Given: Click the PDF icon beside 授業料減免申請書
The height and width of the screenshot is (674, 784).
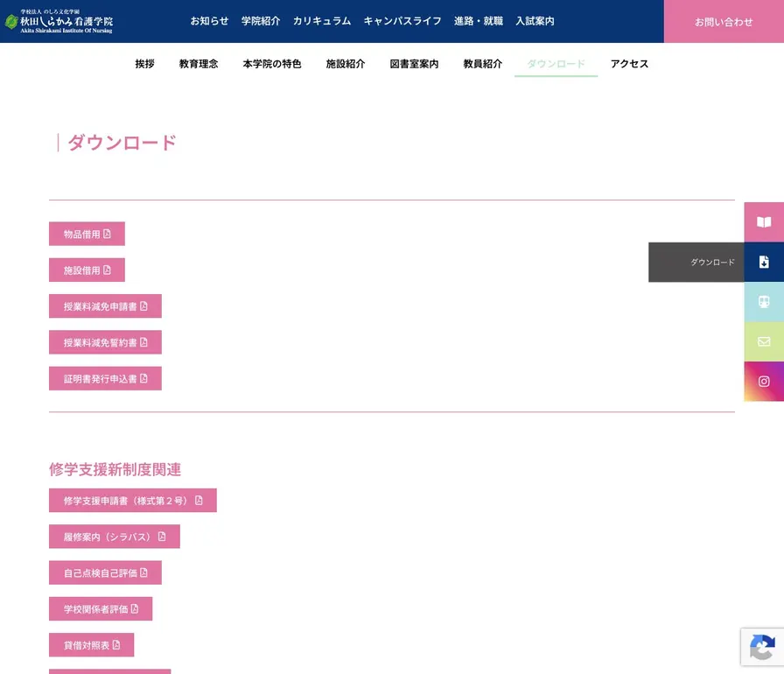Looking at the screenshot, I should point(143,306).
